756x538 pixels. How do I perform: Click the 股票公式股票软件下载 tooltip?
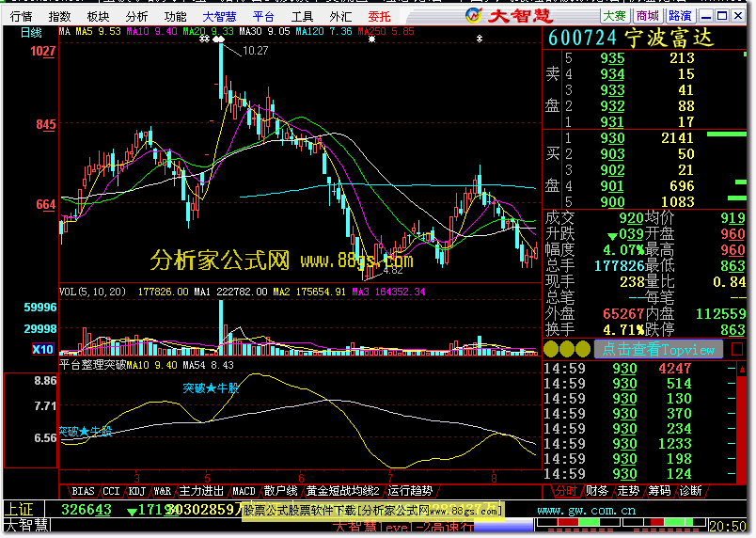372,510
